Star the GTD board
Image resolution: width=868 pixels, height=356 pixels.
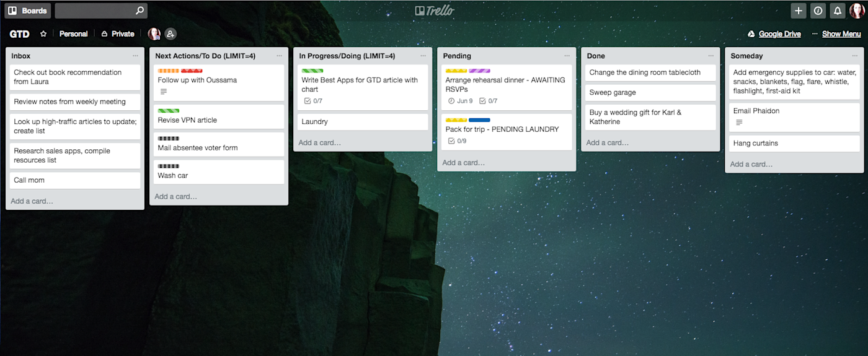click(43, 34)
